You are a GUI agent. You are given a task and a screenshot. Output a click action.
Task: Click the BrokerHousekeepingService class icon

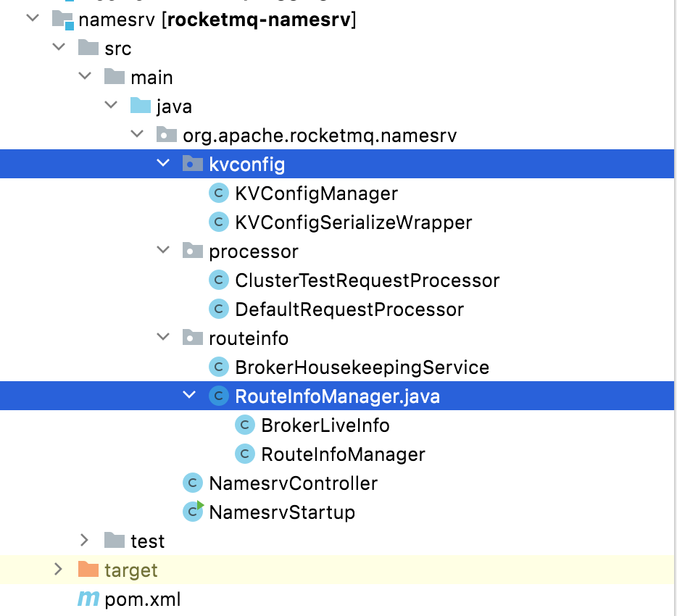pyautogui.click(x=219, y=367)
